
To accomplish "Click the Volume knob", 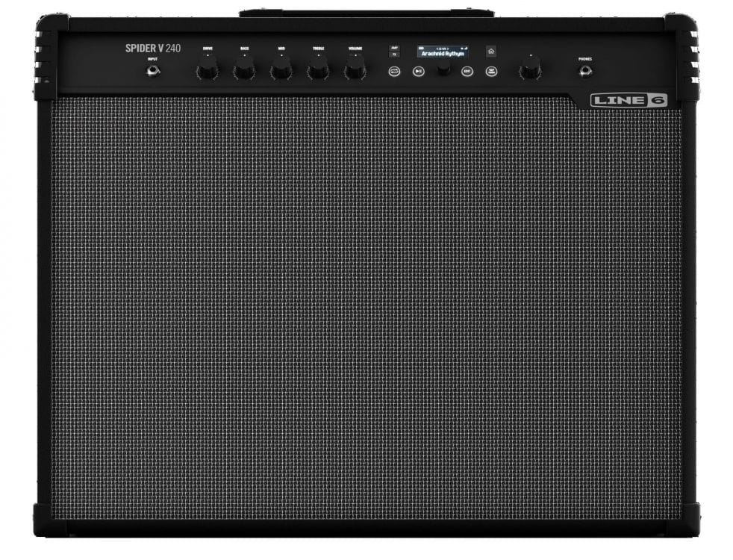I will (x=355, y=71).
